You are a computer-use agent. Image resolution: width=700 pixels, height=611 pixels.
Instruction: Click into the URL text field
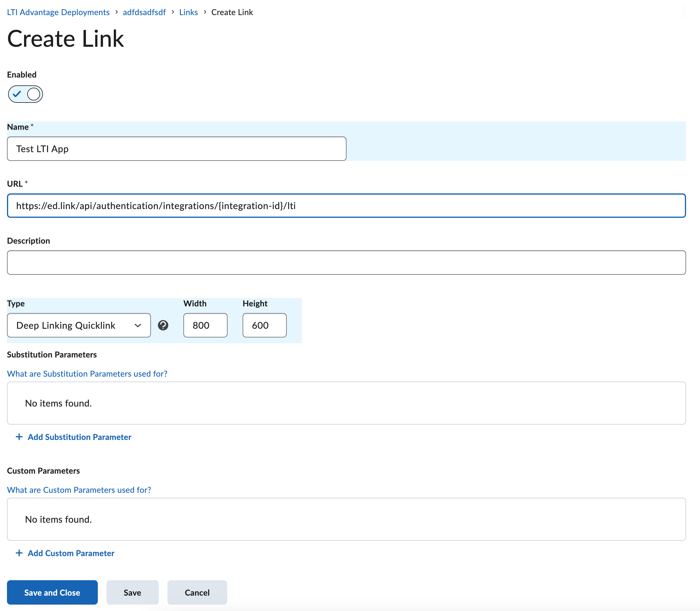pyautogui.click(x=346, y=206)
